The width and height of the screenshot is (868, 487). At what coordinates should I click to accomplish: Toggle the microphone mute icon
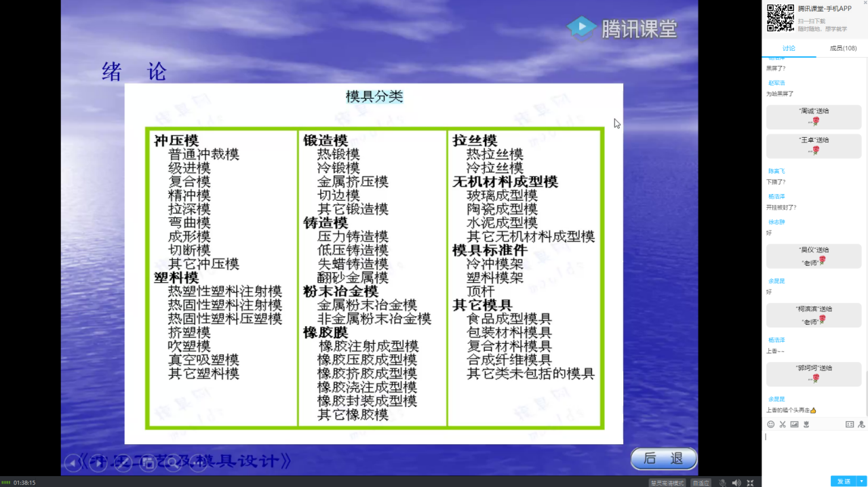pyautogui.click(x=722, y=482)
